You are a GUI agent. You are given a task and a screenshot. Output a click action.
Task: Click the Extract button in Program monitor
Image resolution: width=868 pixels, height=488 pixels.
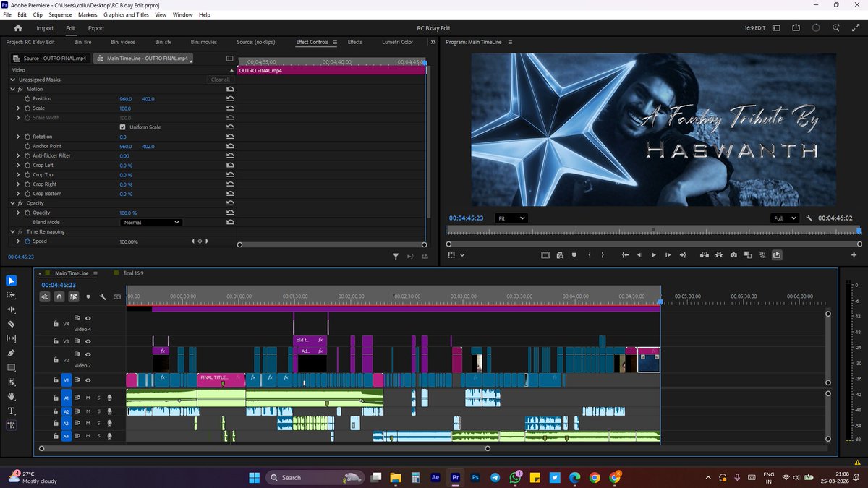tap(718, 254)
